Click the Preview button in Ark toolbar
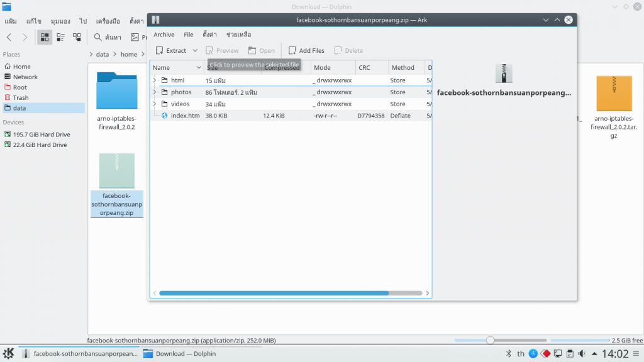 click(x=222, y=50)
